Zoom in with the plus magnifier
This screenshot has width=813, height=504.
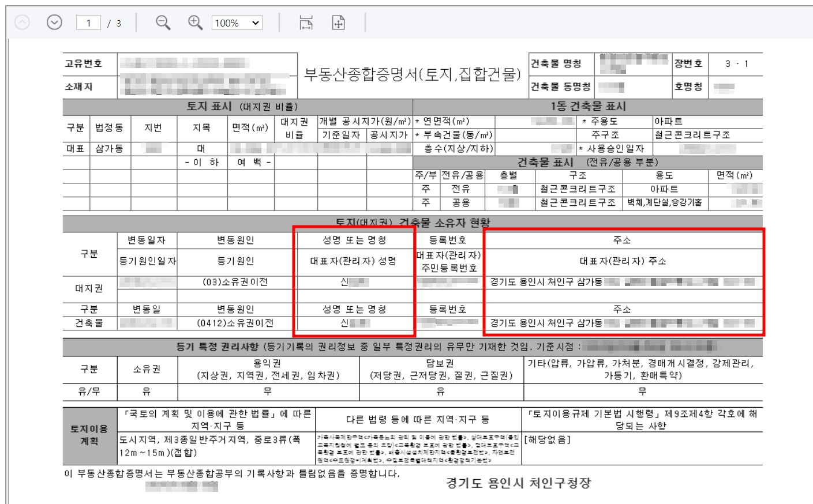[196, 22]
